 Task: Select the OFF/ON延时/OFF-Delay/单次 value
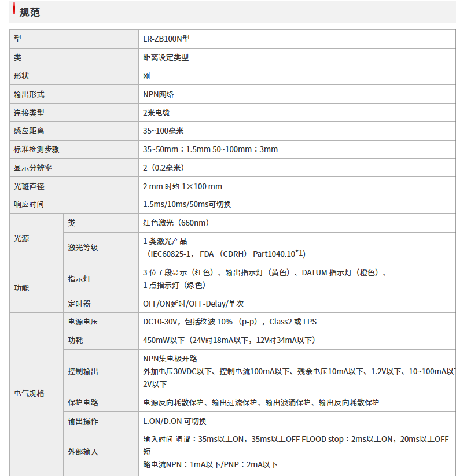point(193,304)
